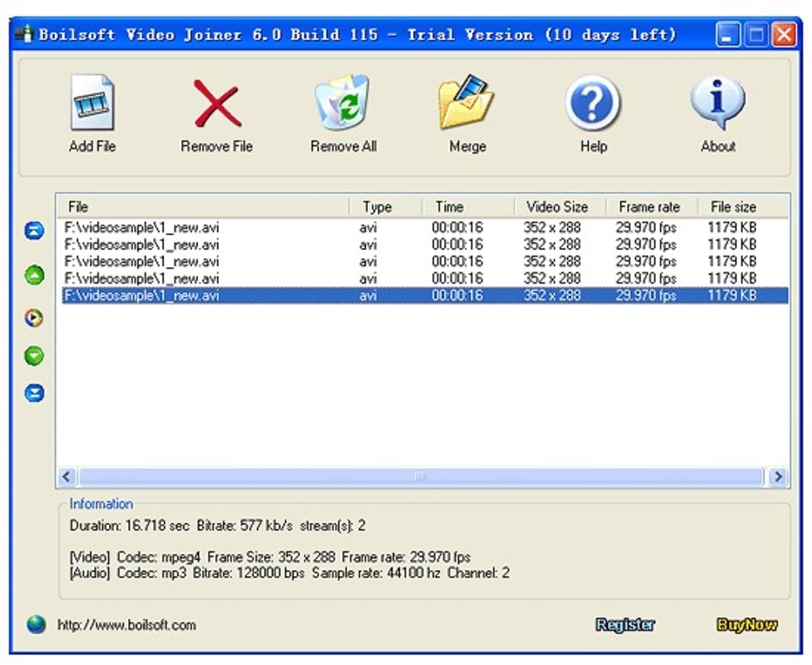Close the Boilsoft Video Joiner window
Image resolution: width=812 pixels, height=665 pixels.
click(x=785, y=35)
